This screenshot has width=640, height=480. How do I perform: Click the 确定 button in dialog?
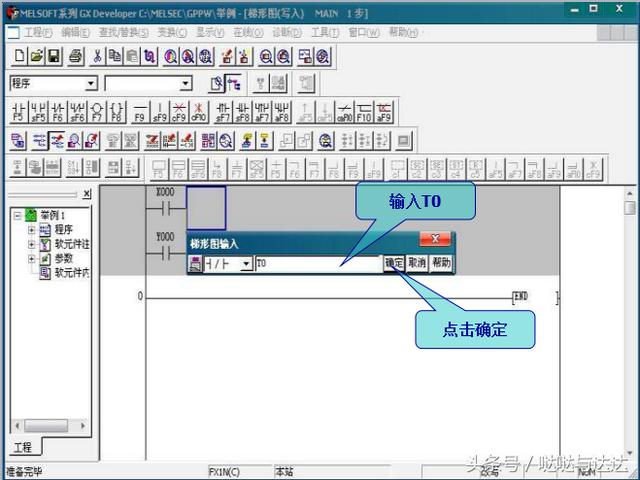point(394,263)
